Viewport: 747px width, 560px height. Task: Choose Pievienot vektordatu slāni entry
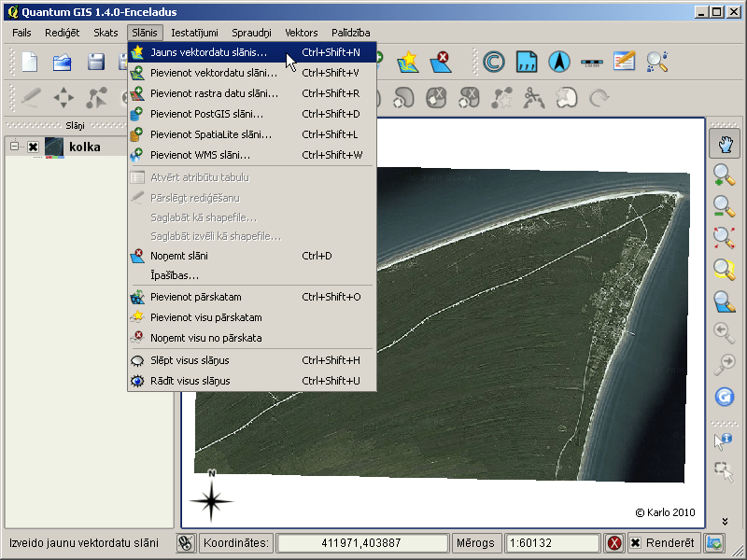point(252,73)
